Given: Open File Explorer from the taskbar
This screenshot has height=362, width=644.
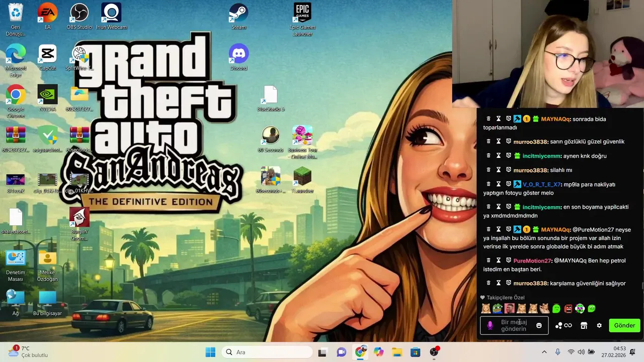Looking at the screenshot, I should coord(397,352).
